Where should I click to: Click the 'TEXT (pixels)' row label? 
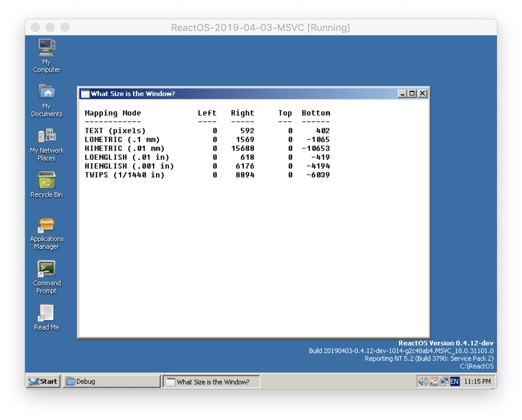[115, 131]
